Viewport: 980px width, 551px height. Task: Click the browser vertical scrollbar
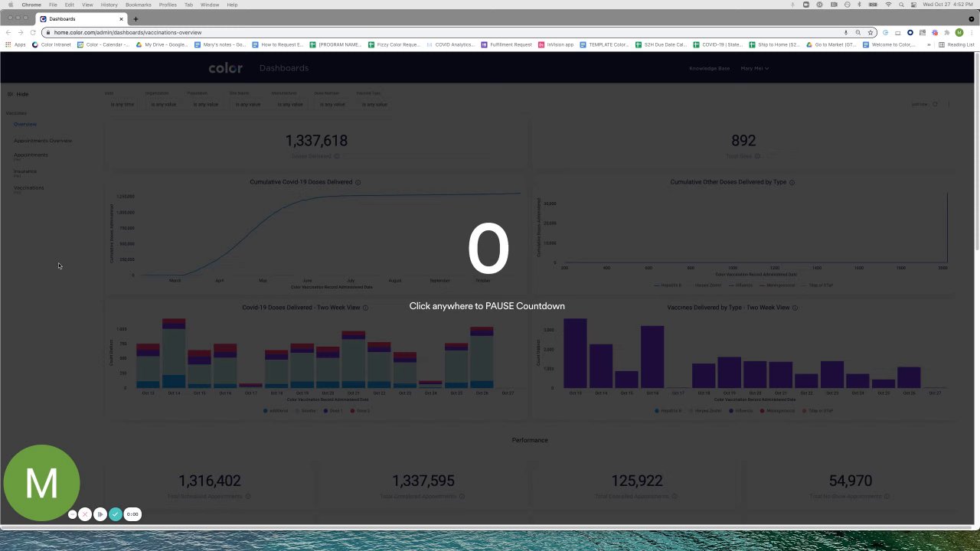tap(976, 153)
